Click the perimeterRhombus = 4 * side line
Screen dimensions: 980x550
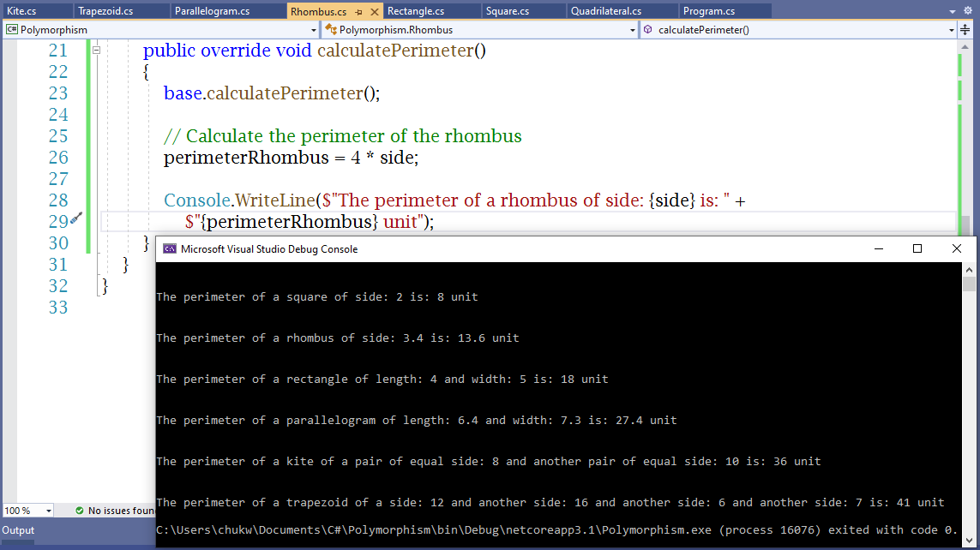(292, 158)
